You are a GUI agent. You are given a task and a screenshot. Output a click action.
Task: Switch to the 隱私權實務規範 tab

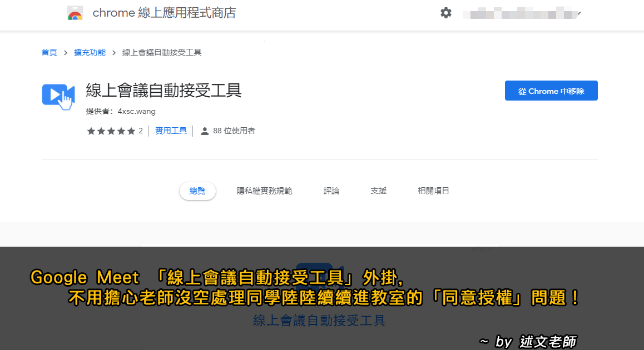point(265,191)
